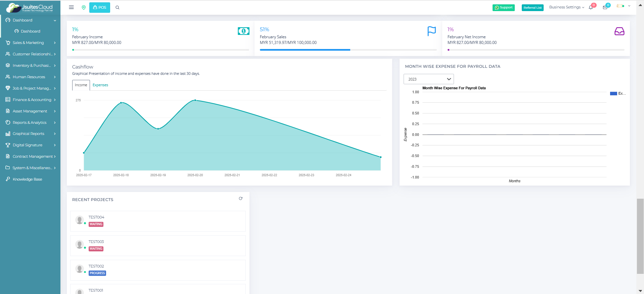Click the green Support button
This screenshot has height=294, width=644.
pos(503,7)
